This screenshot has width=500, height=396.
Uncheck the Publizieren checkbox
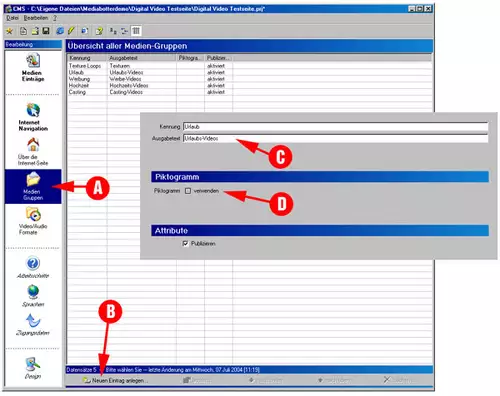pos(185,244)
